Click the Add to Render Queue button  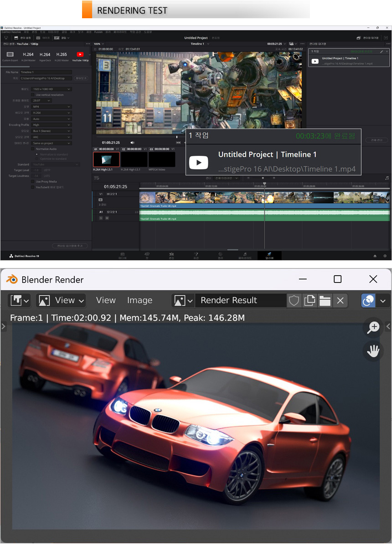pos(70,246)
